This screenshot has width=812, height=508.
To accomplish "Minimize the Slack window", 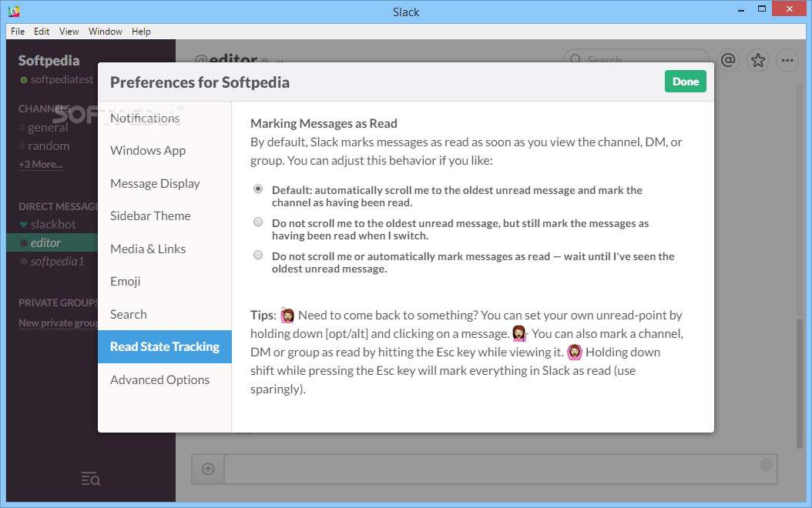I will point(741,10).
